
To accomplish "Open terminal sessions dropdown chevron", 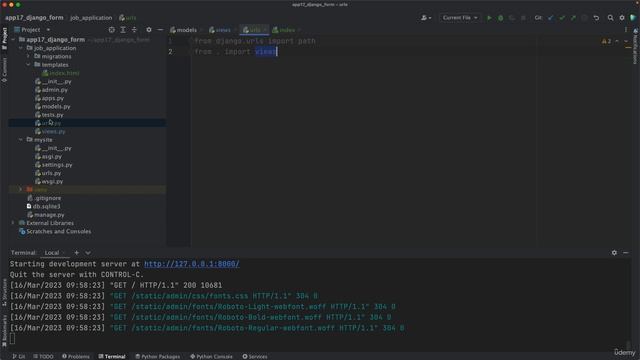I will [x=88, y=253].
